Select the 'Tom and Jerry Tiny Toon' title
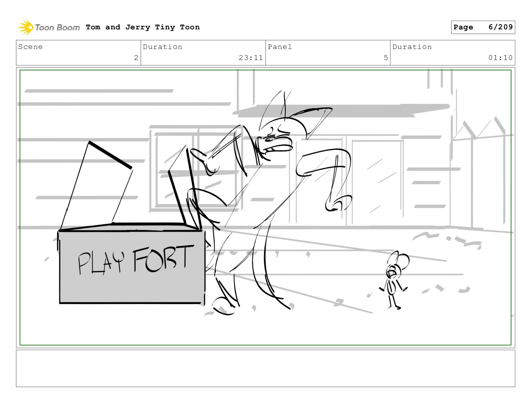This screenshot has width=532, height=411. click(x=143, y=27)
